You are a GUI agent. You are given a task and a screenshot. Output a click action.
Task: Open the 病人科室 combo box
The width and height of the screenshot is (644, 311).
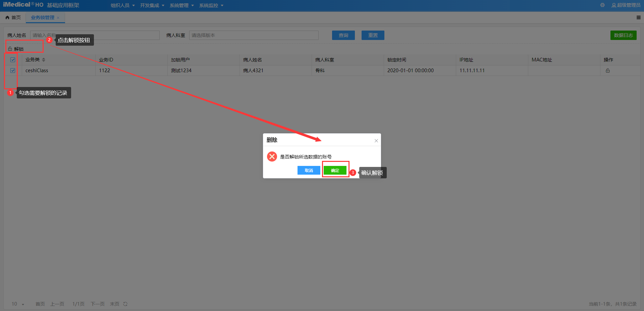tap(254, 35)
